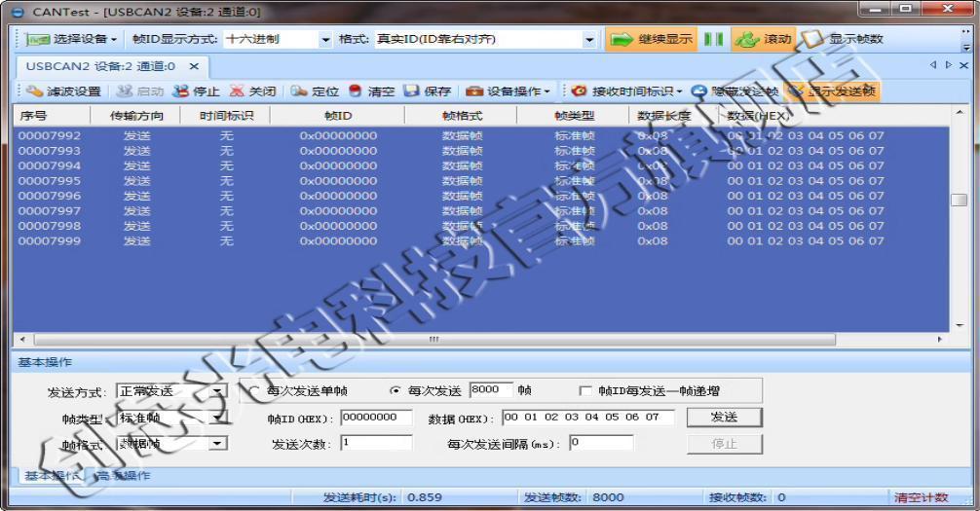Click 清空计数 in the status bar
The width and height of the screenshot is (980, 511).
pyautogui.click(x=921, y=497)
